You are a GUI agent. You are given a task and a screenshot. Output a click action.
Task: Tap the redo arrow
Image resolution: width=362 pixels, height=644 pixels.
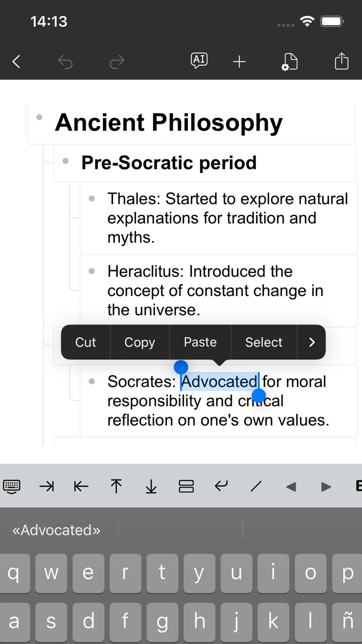coord(117,62)
